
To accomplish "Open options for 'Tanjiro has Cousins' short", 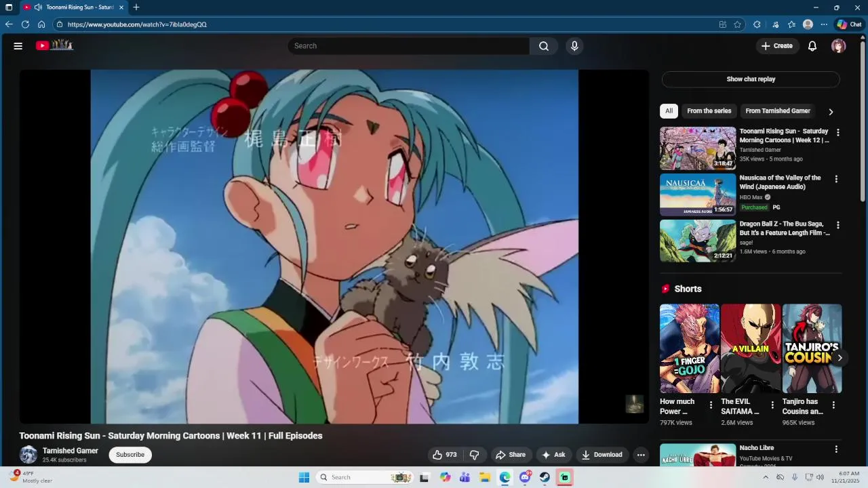I will click(833, 405).
